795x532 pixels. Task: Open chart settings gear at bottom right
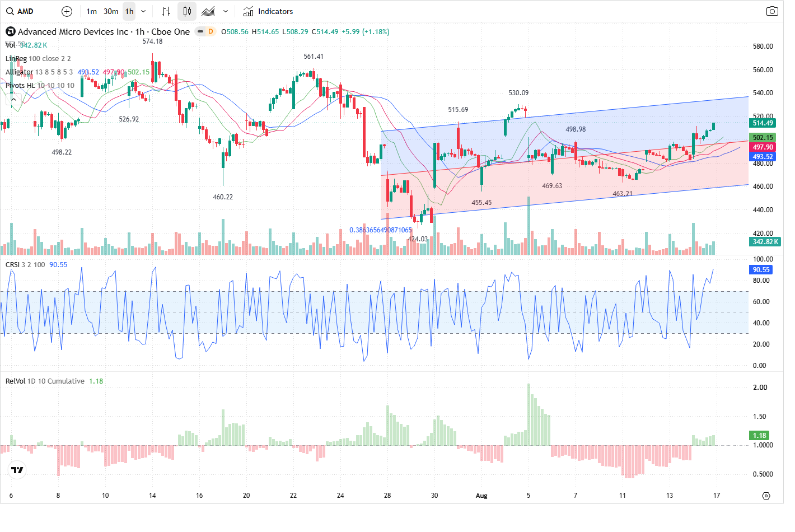[766, 496]
